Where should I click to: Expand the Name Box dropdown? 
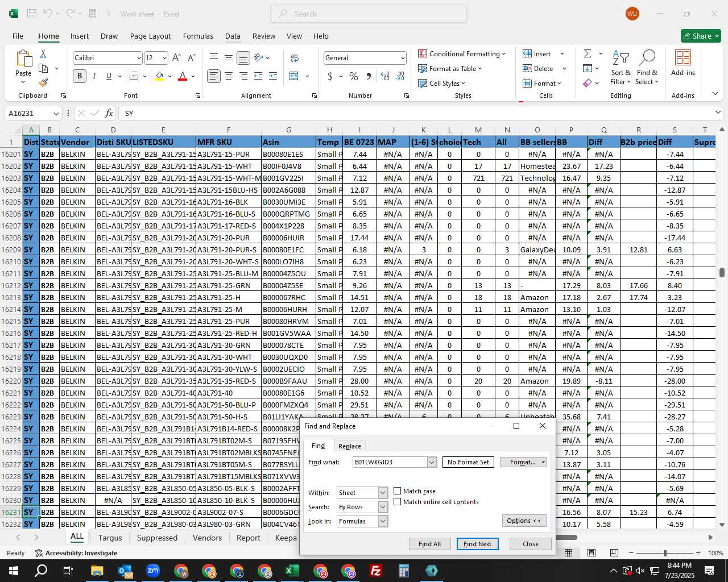(56, 113)
